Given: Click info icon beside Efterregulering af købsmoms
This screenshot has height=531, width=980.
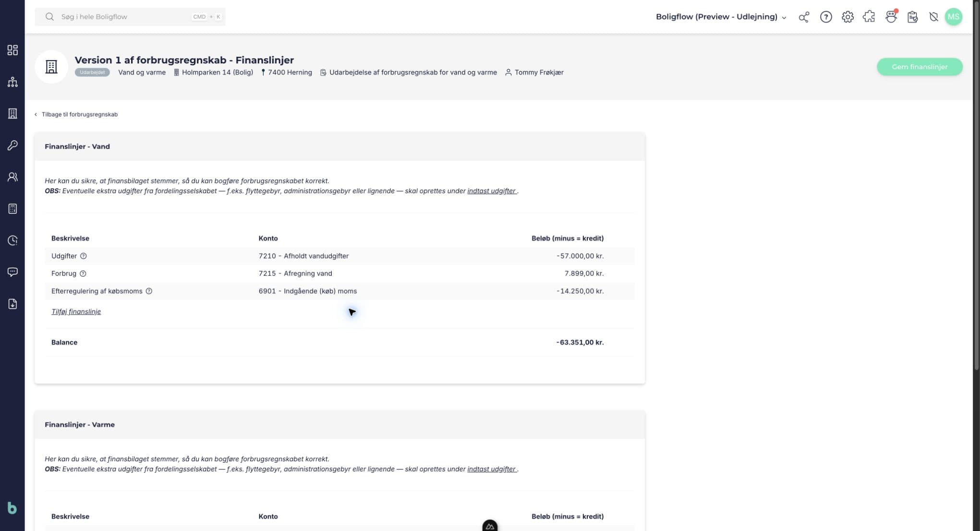Looking at the screenshot, I should [x=149, y=291].
